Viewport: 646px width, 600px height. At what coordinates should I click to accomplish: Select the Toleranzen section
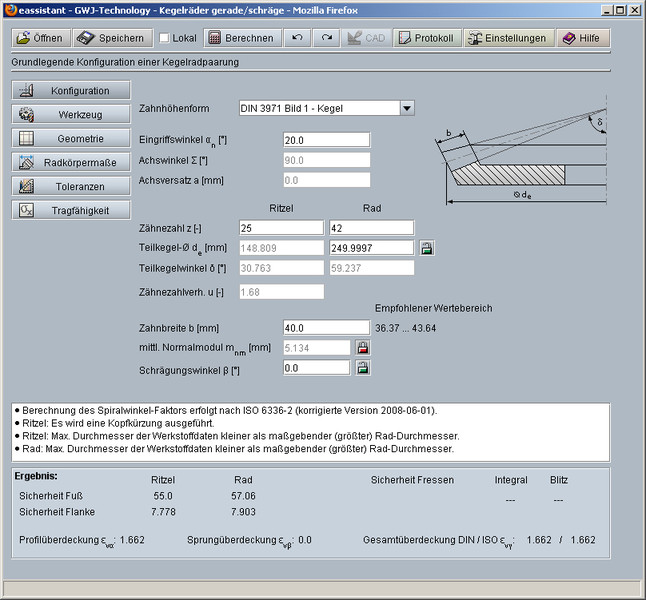(71, 187)
